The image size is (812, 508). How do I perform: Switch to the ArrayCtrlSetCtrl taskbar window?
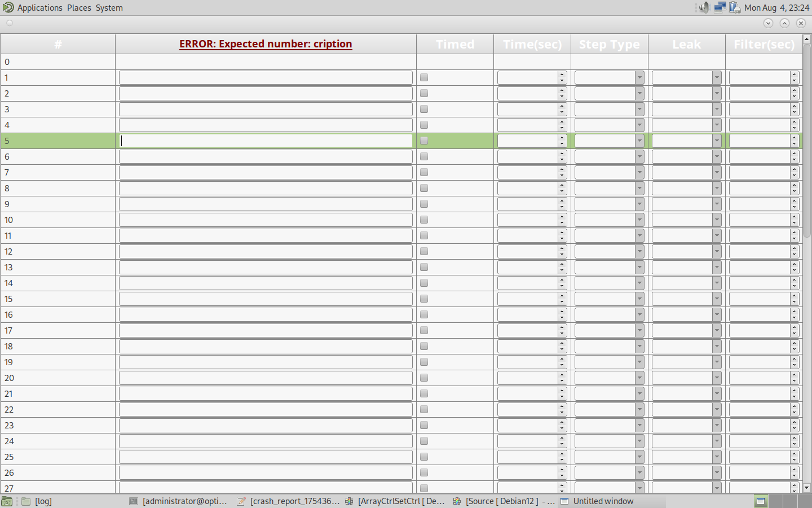pos(395,501)
